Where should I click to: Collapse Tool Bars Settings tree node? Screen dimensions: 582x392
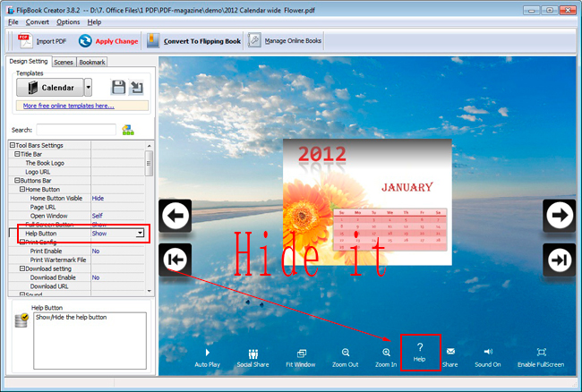coord(13,145)
